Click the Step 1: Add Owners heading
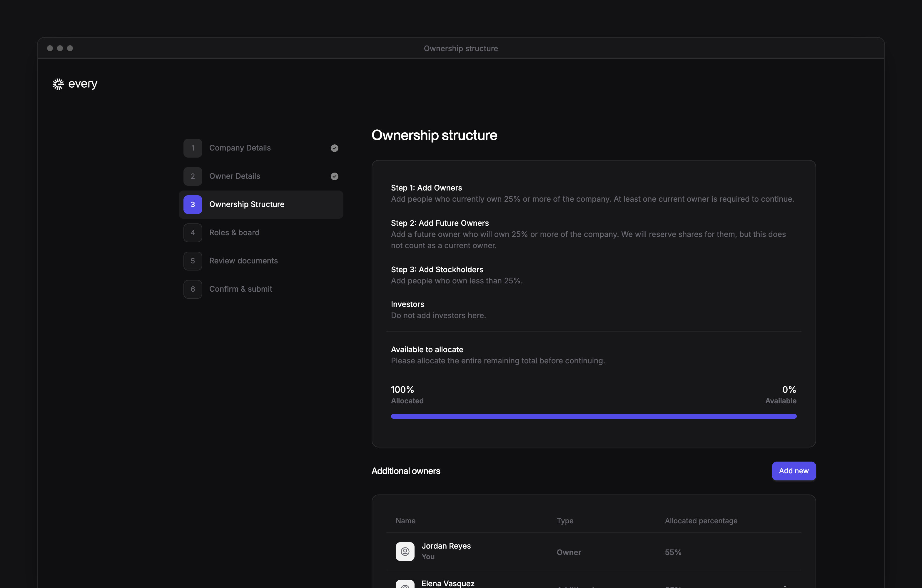This screenshot has height=588, width=922. point(426,188)
